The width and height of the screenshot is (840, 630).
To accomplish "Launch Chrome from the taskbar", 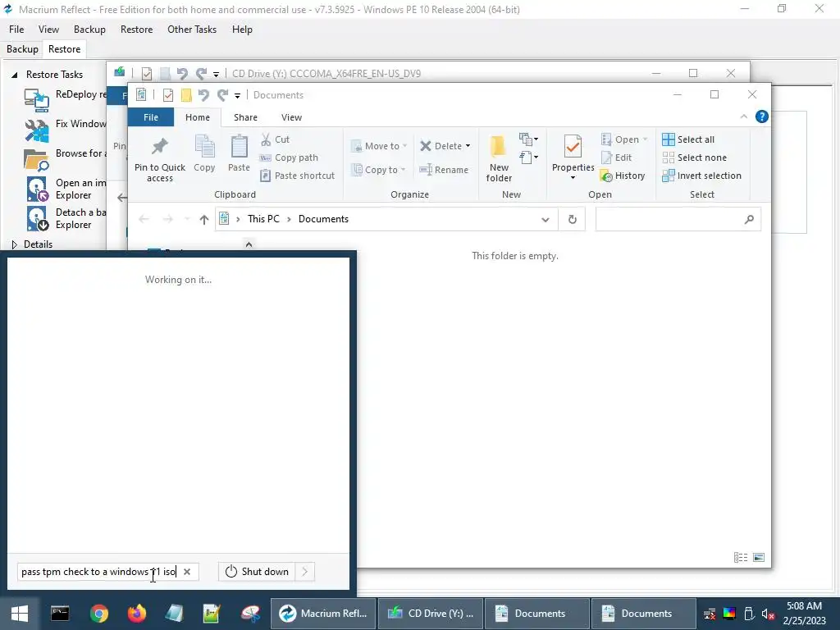I will (99, 614).
